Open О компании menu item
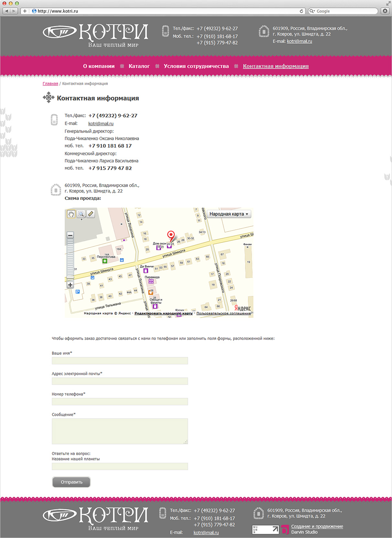Viewport: 392px width, 538px height. coord(99,66)
